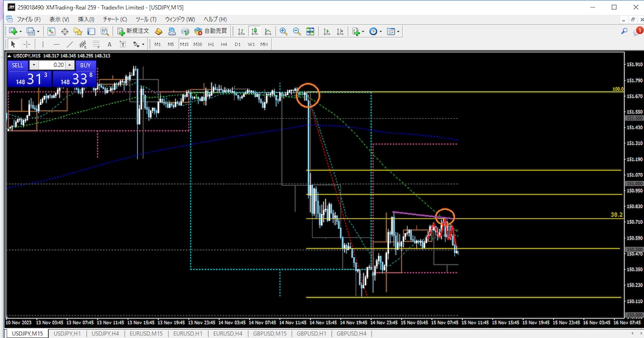The width and height of the screenshot is (644, 338).
Task: Click the 0.20 lot size field
Action: (x=52, y=65)
